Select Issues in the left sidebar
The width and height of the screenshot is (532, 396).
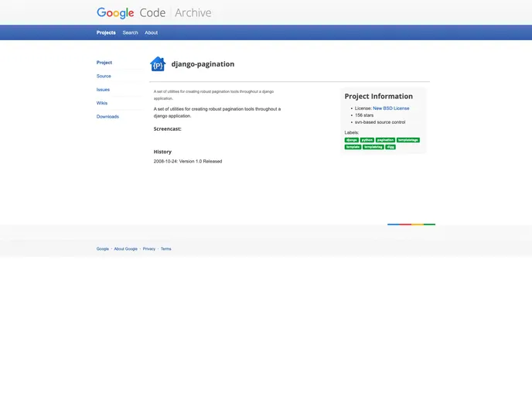click(x=103, y=90)
